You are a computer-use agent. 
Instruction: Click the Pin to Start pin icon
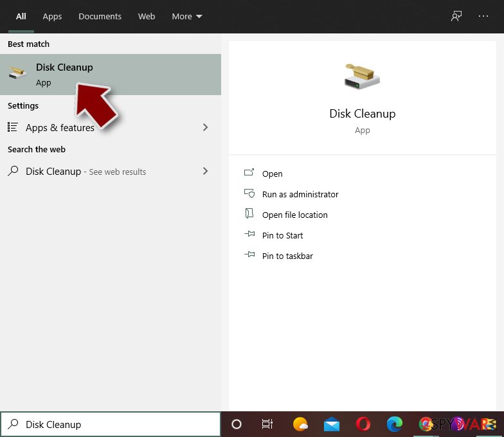click(249, 234)
